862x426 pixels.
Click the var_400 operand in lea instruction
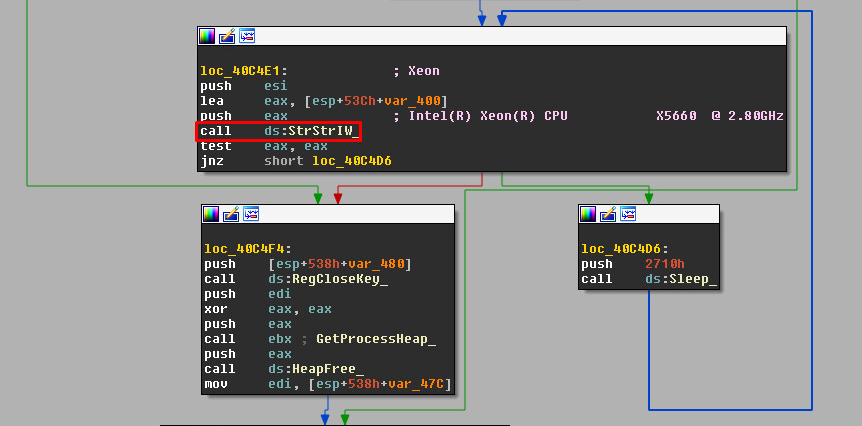pos(412,101)
